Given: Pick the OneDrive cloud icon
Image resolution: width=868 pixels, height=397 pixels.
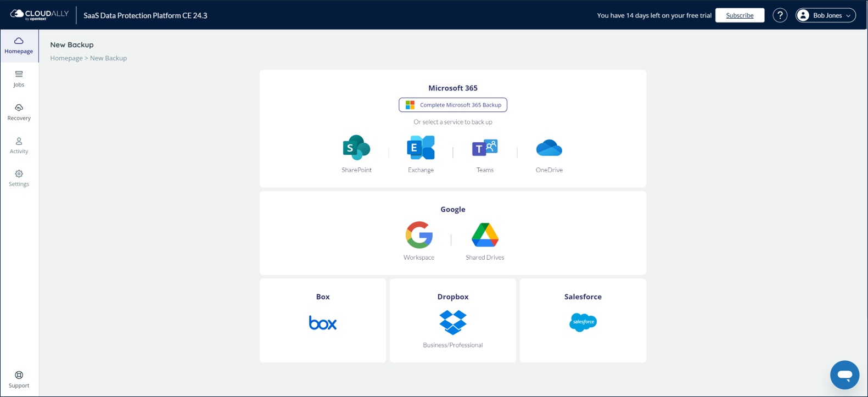Looking at the screenshot, I should coord(549,148).
